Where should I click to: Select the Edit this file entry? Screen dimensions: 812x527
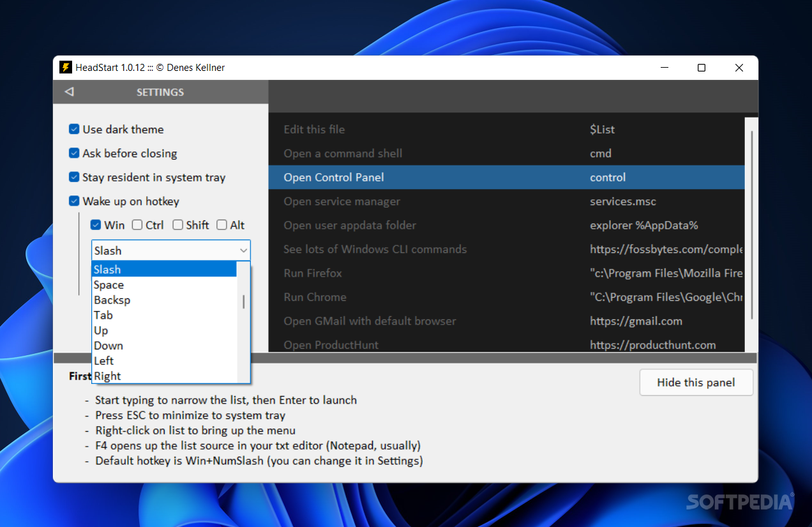(x=506, y=129)
